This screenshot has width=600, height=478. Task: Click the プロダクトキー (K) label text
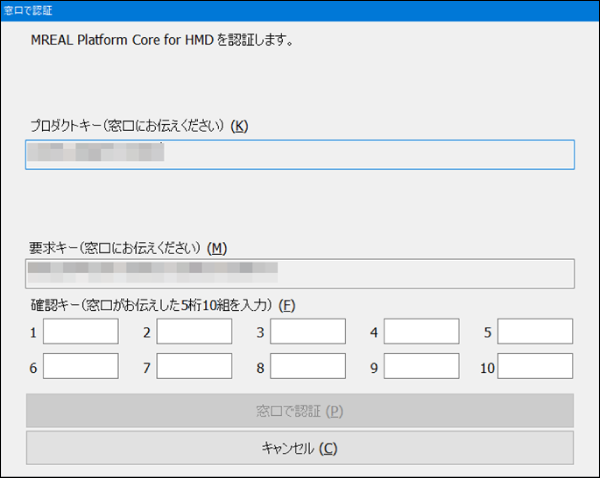[x=139, y=126]
